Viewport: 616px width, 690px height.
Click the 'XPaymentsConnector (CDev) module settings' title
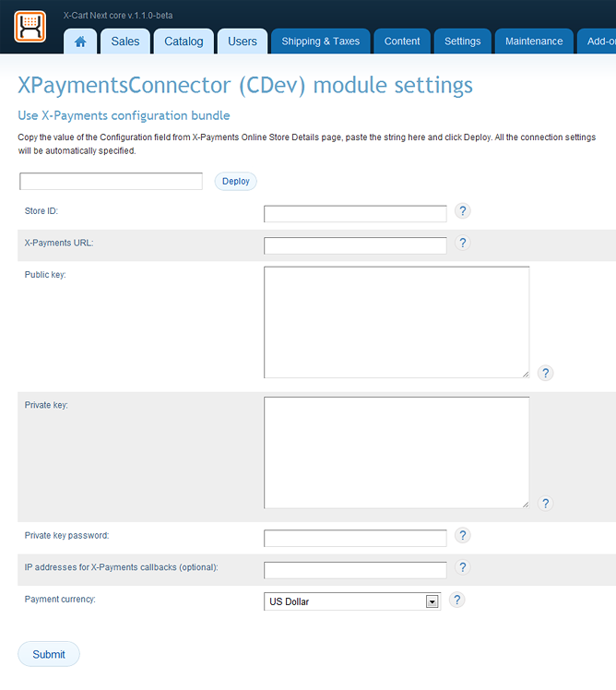click(x=245, y=86)
